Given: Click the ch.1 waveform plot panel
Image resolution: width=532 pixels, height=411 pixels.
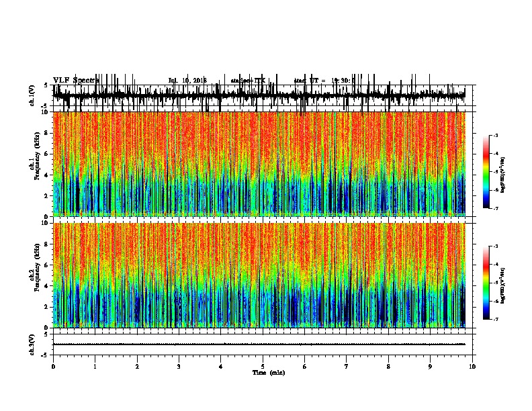Looking at the screenshot, I should tap(262, 95).
